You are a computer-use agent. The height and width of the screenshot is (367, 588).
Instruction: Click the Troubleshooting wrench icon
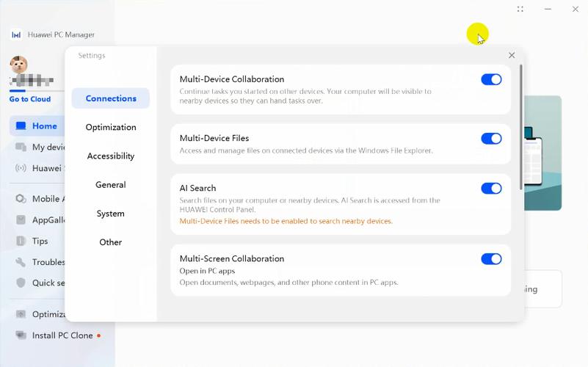(21, 262)
